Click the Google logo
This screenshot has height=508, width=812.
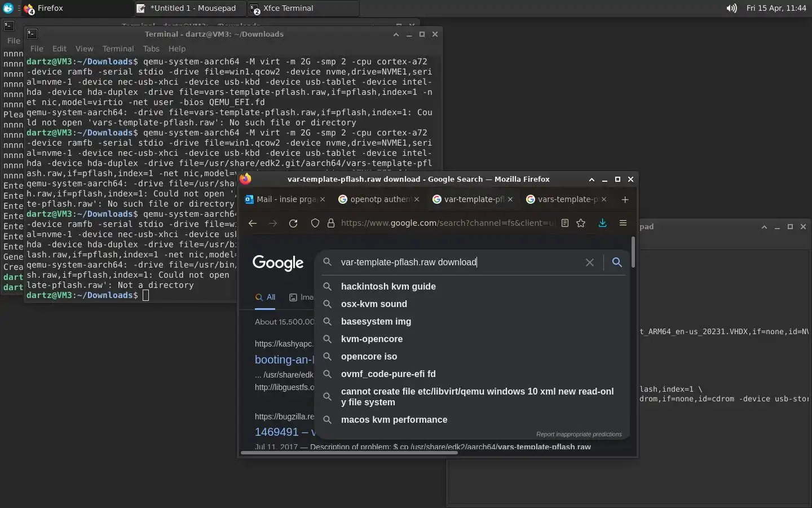(x=278, y=263)
